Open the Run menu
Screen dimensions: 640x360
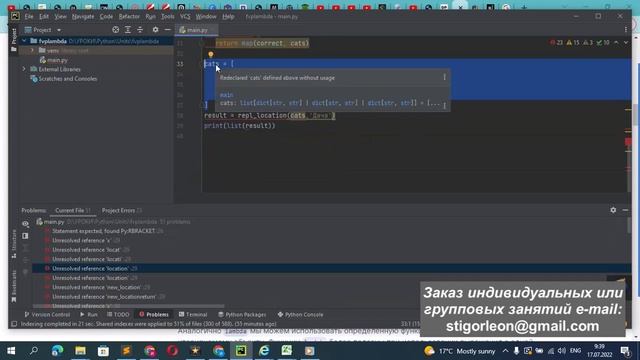pyautogui.click(x=150, y=17)
